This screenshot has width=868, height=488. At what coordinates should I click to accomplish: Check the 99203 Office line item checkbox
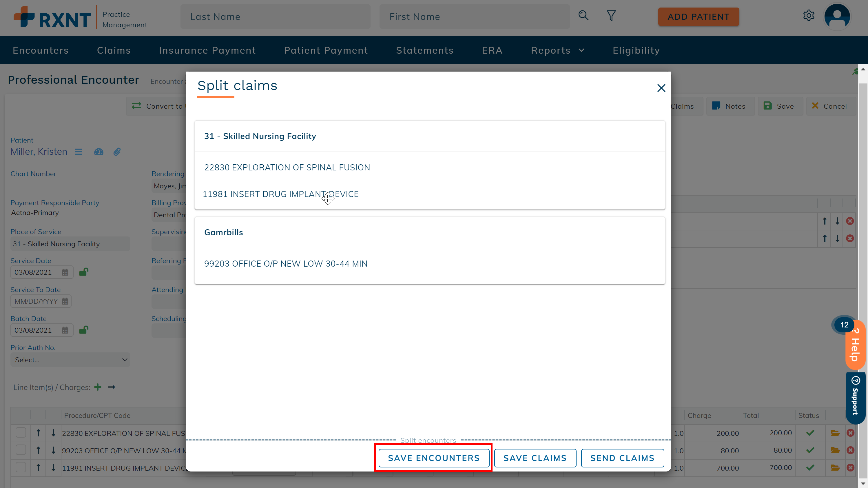(21, 450)
